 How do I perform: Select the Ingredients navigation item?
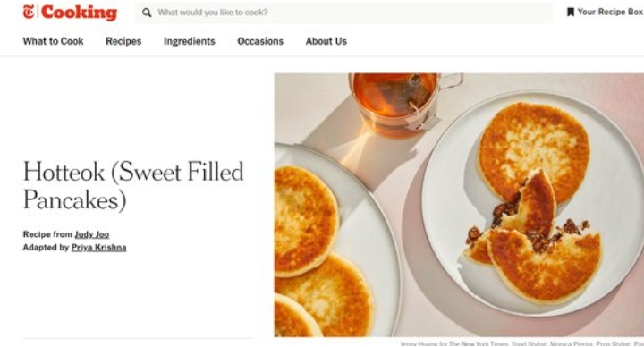click(190, 41)
